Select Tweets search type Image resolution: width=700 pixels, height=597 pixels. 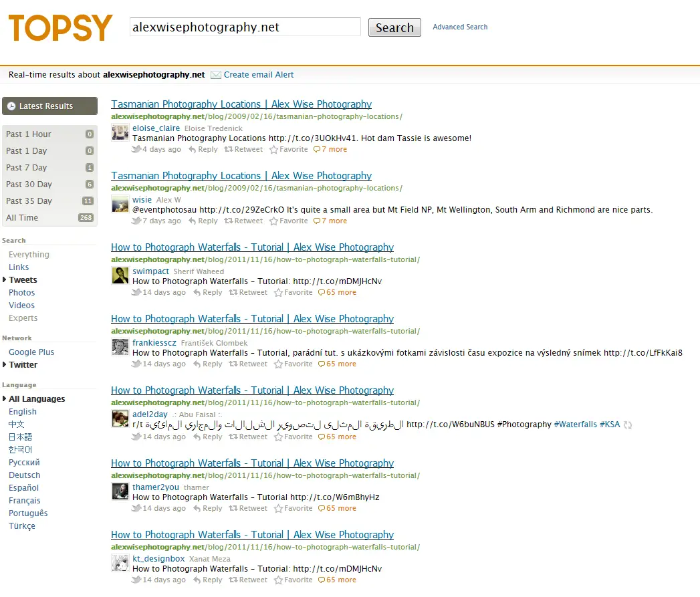(23, 280)
